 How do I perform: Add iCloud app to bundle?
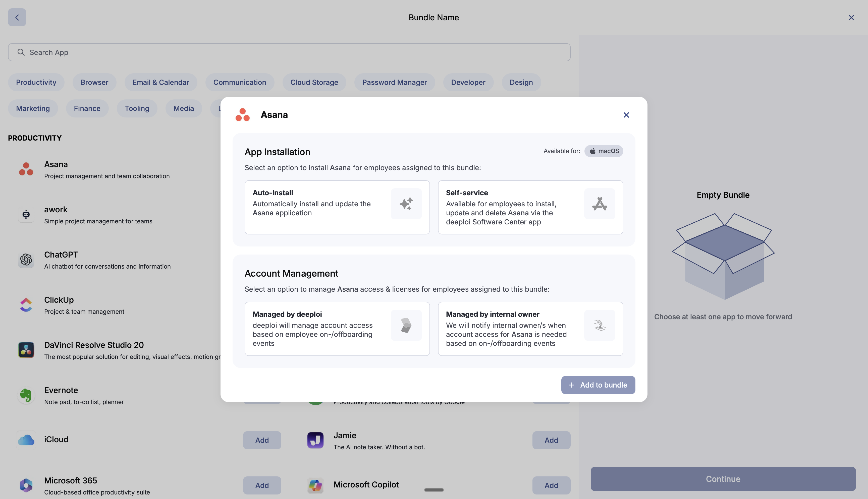pos(262,440)
